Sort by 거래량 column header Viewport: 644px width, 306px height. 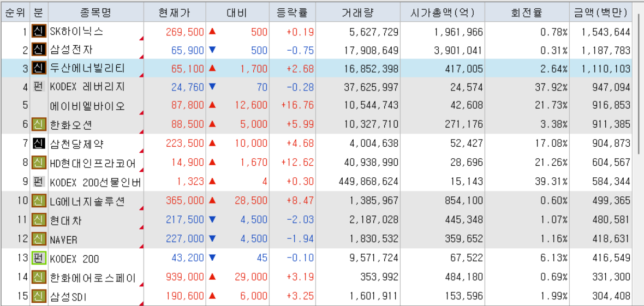pos(357,13)
